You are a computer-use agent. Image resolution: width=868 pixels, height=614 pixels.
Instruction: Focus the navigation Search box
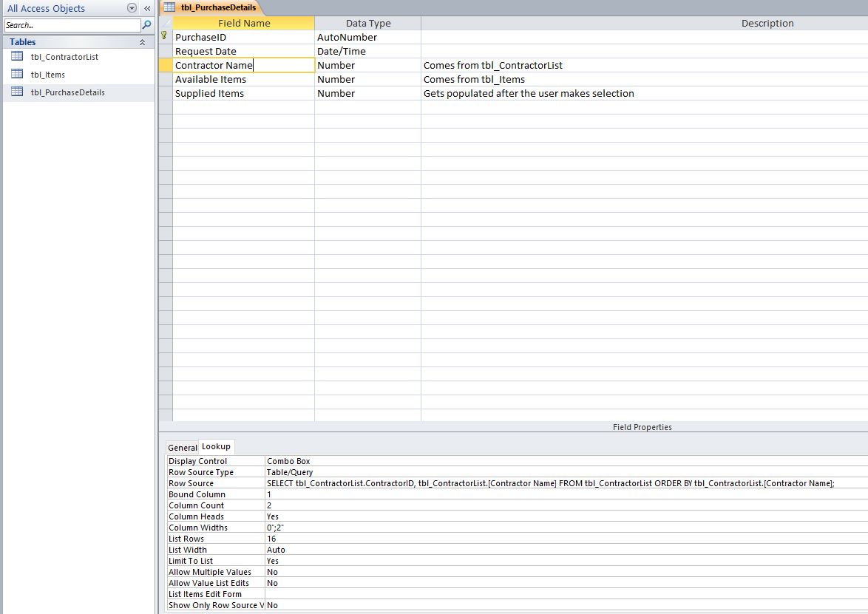coord(72,25)
